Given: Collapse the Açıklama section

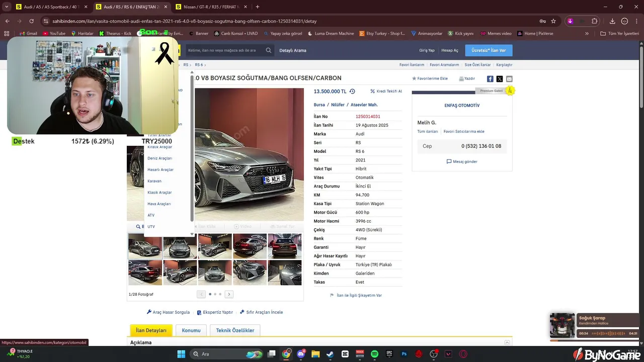Looking at the screenshot, I should coord(507,342).
